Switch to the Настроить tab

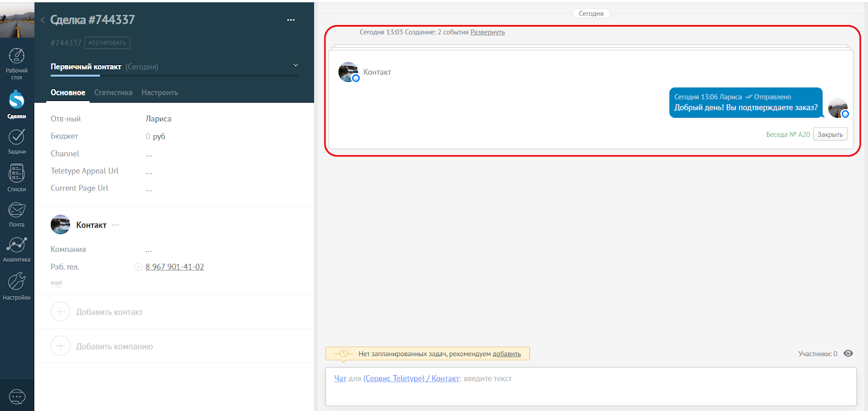[159, 92]
